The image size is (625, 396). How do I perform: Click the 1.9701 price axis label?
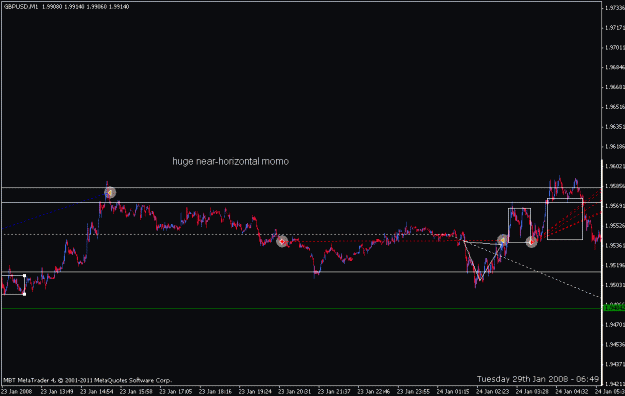coord(615,47)
